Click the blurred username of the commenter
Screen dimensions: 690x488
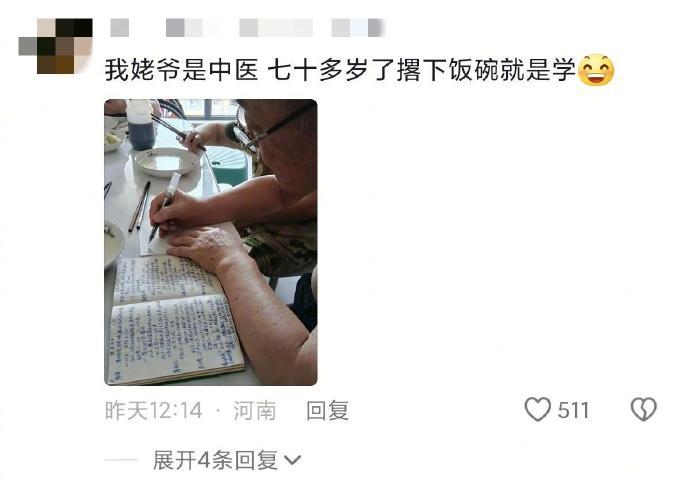coord(119,28)
